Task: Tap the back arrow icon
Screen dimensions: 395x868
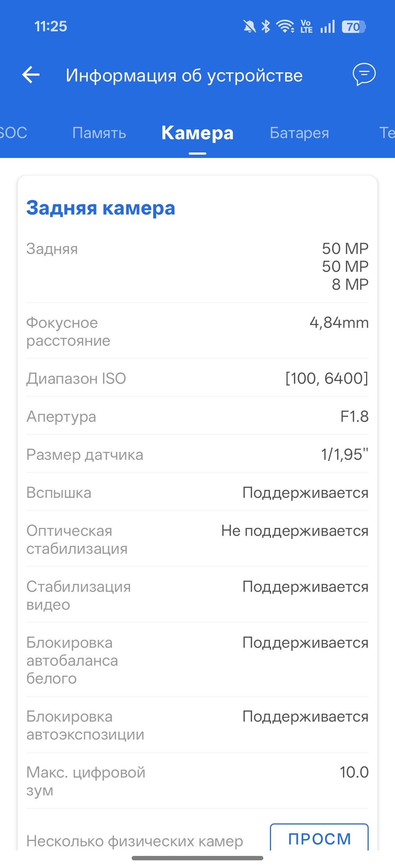Action: 31,75
